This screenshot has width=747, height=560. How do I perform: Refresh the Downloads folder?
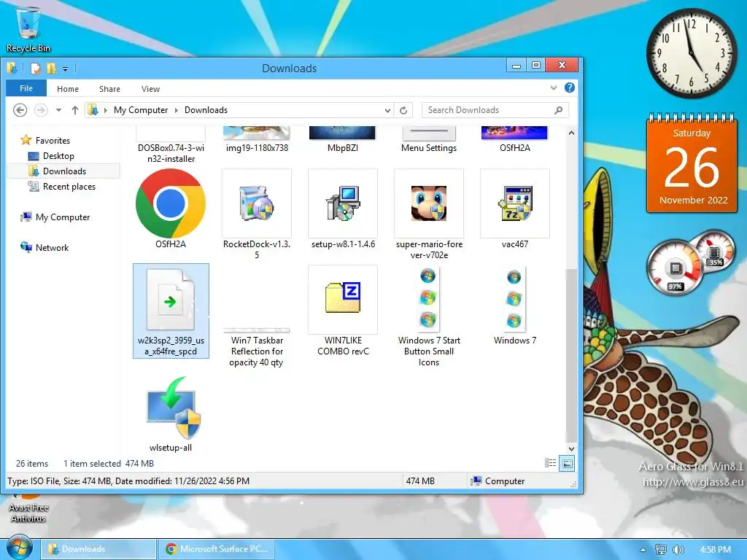click(403, 111)
